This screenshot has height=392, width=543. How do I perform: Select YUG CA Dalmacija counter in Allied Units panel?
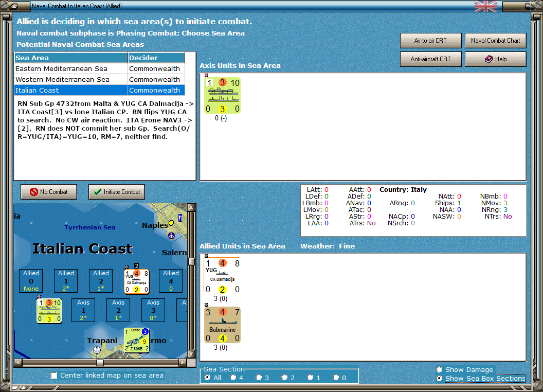222,276
